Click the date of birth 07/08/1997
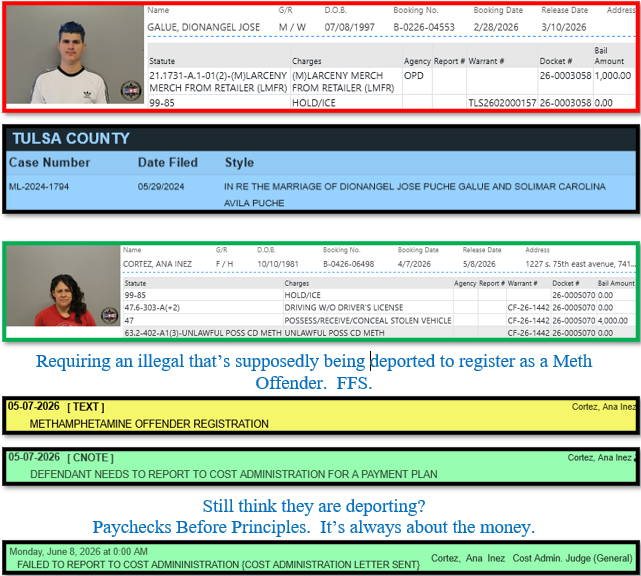The width and height of the screenshot is (641, 576). (x=350, y=27)
